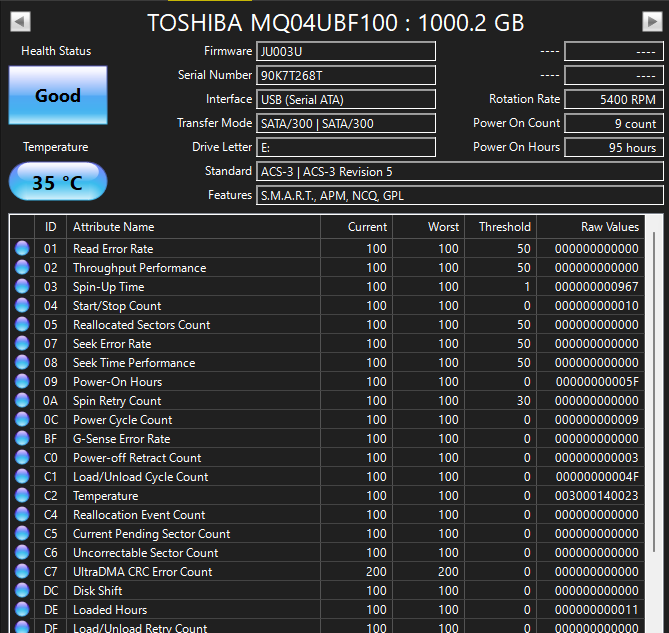669x633 pixels.
Task: Click the Power On Hours value 95 hours
Action: point(614,147)
